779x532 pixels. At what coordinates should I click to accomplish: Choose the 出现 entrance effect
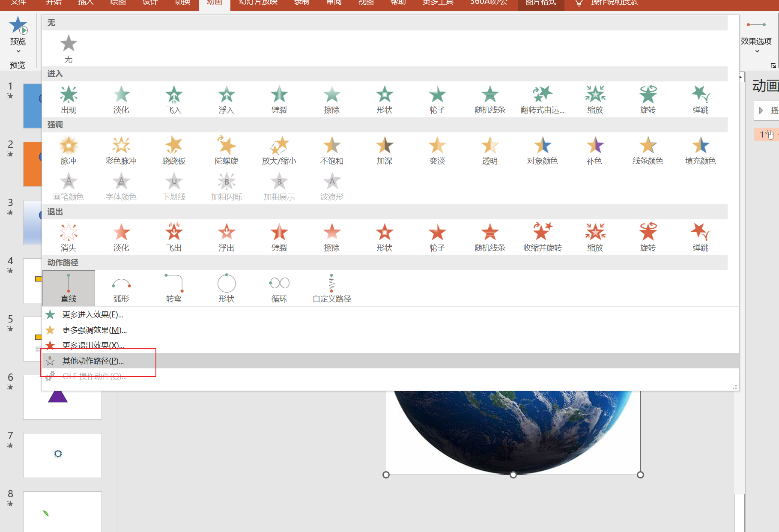pyautogui.click(x=69, y=99)
